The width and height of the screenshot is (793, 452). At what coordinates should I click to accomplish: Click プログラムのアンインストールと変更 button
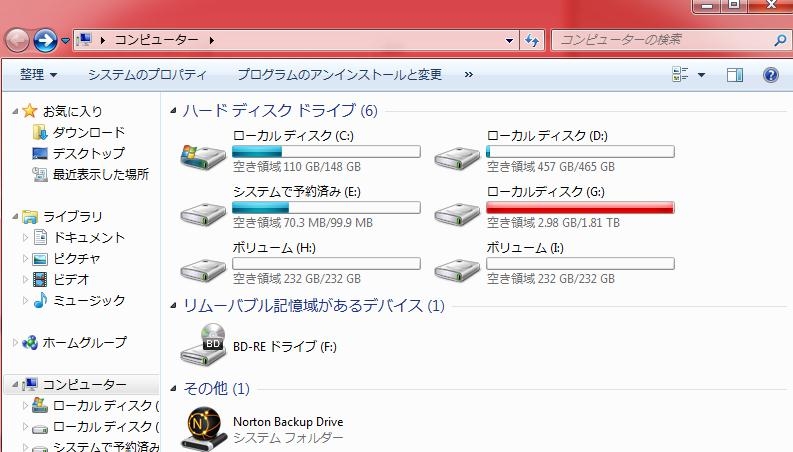[340, 75]
